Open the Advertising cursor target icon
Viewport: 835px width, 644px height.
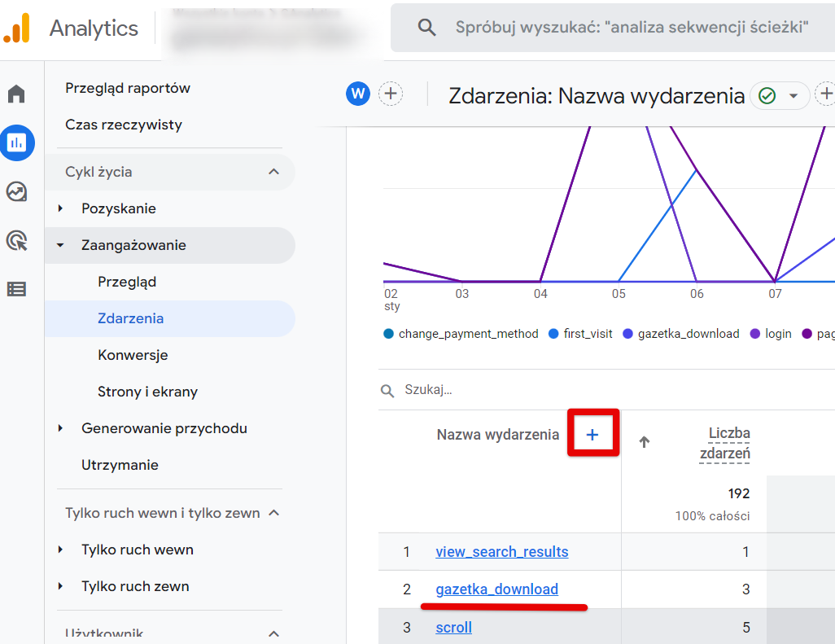16,240
